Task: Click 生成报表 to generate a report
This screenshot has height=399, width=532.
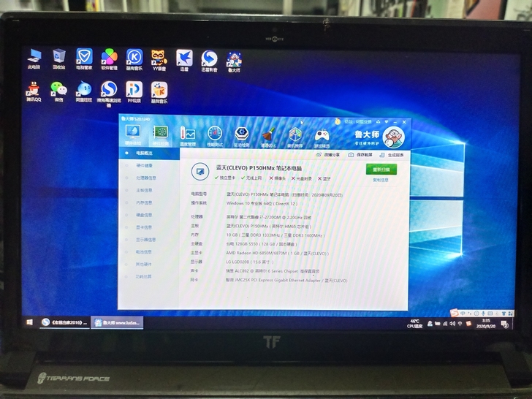Action: (393, 155)
